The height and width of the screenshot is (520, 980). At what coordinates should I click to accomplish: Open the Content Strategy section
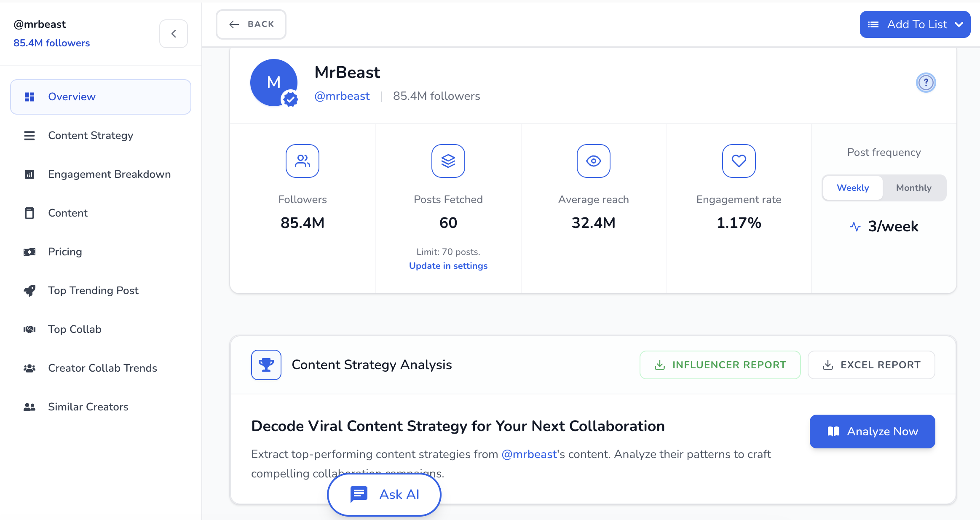[x=101, y=136]
